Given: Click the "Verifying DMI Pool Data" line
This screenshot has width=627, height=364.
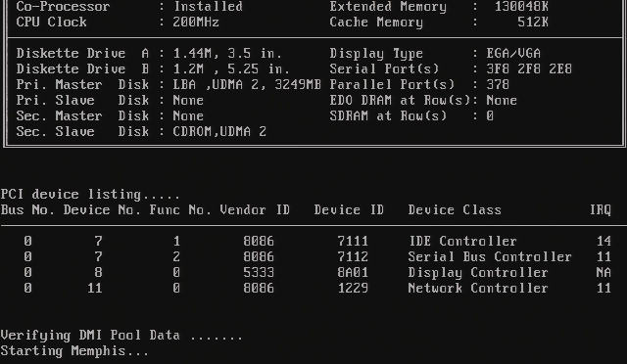Looking at the screenshot, I should (121, 336).
